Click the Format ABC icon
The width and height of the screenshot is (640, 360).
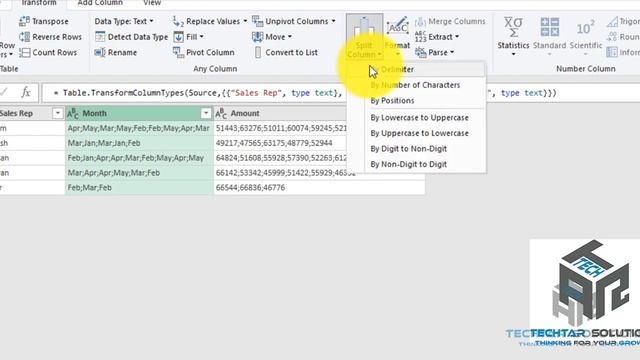click(x=397, y=27)
